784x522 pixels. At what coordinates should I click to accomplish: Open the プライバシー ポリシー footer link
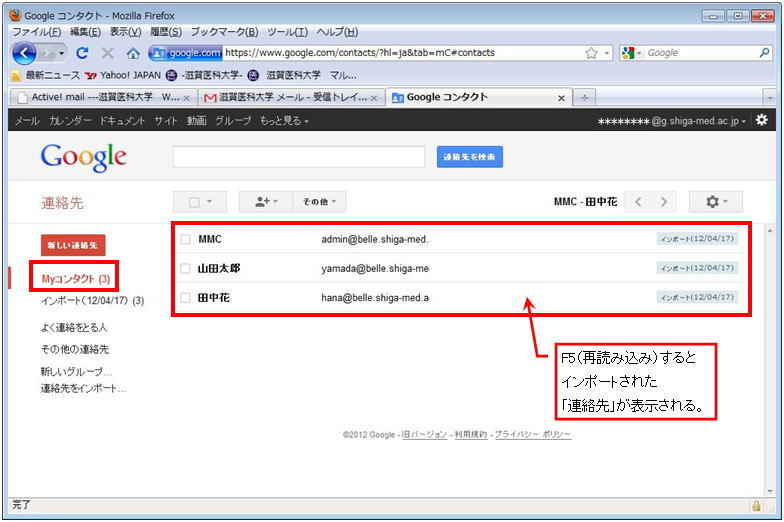pyautogui.click(x=533, y=434)
